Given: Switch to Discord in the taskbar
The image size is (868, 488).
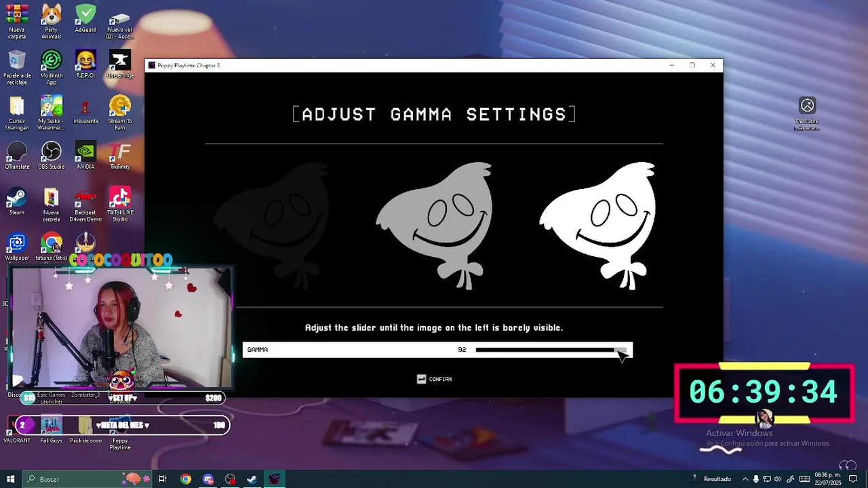Looking at the screenshot, I should (x=208, y=479).
